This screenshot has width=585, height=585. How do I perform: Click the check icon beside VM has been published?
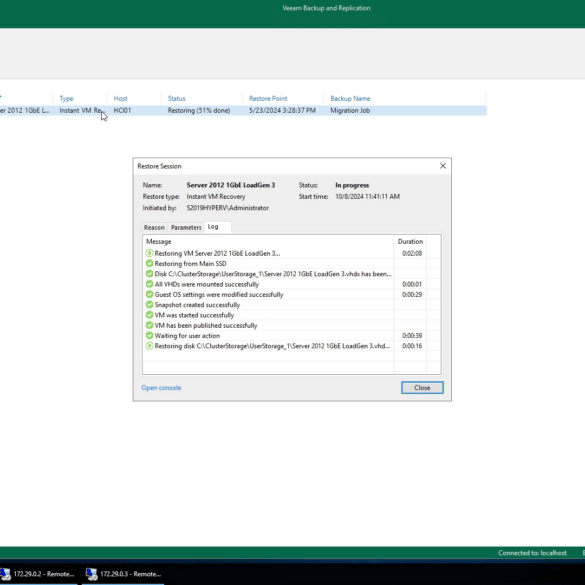click(149, 325)
